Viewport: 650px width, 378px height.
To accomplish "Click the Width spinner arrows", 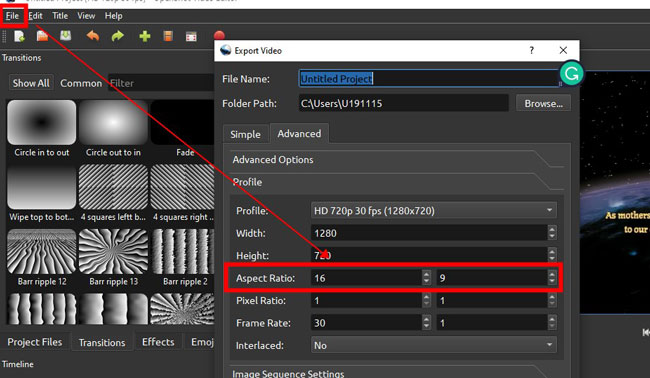I will click(552, 233).
